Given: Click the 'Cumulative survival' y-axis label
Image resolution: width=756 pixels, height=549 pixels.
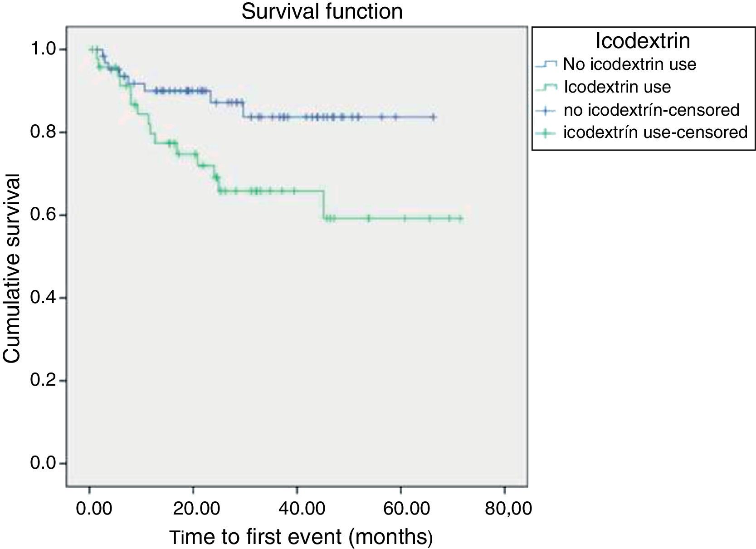Looking at the screenshot, I should coord(12,269).
